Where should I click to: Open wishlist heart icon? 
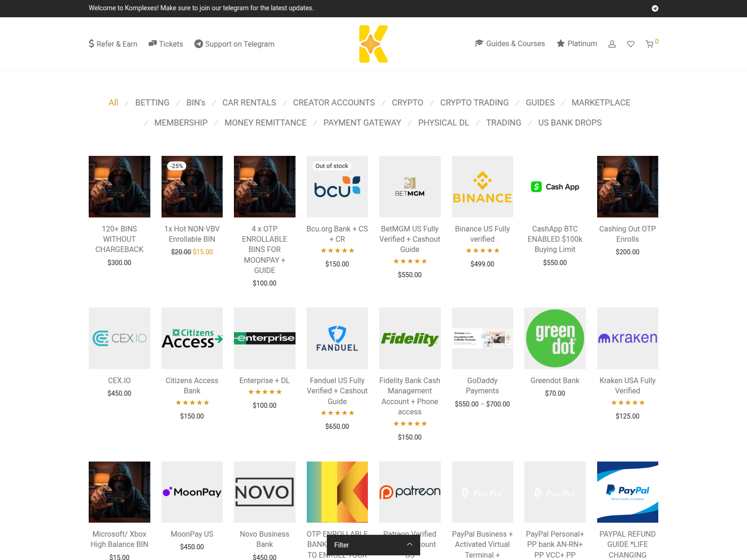(x=631, y=44)
